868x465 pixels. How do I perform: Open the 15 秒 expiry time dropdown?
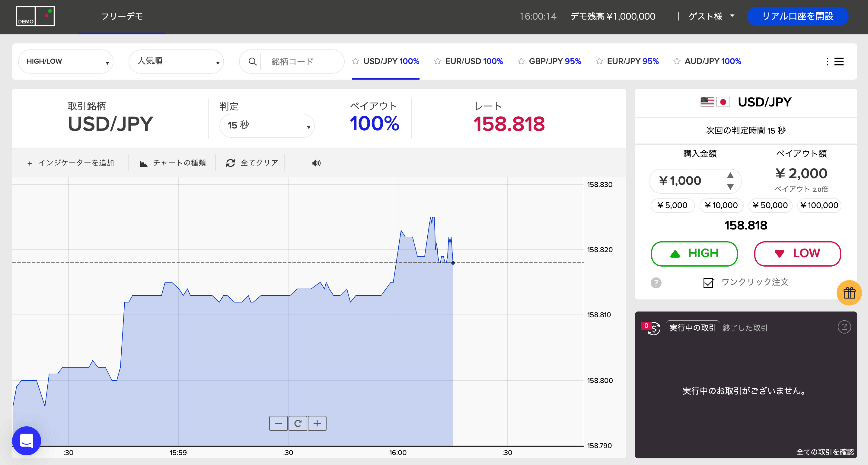click(x=266, y=125)
